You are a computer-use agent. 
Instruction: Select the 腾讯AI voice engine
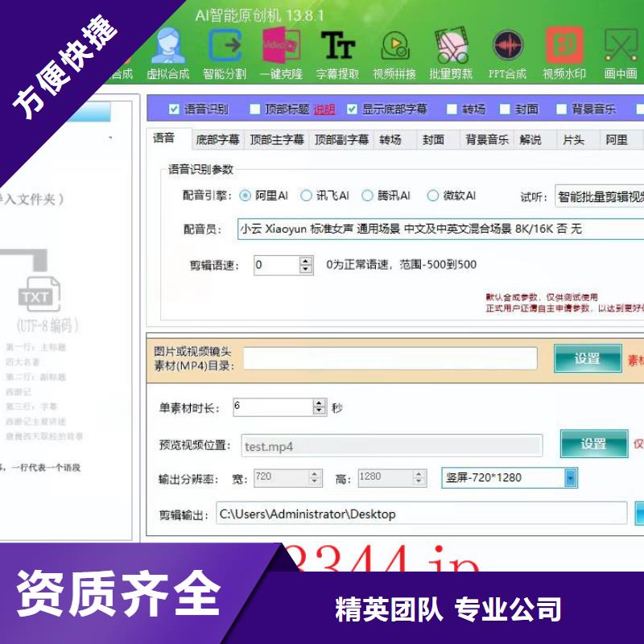[367, 196]
